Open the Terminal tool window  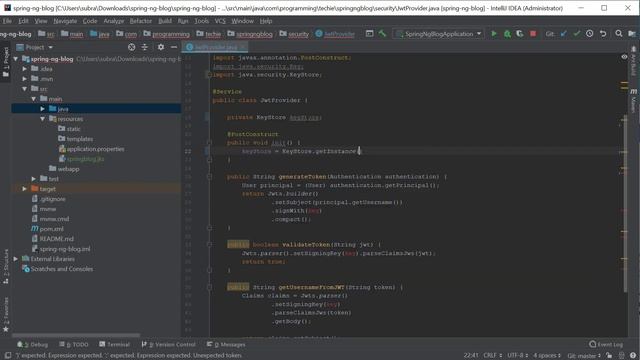[x=114, y=344]
